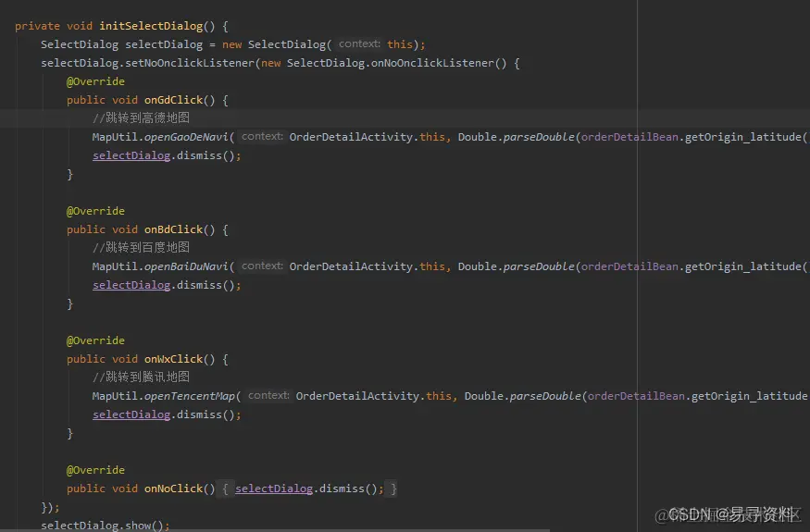Viewport: 810px width, 532px height.
Task: Click SelectDialog.onNoOnclickListener() interface name
Action: point(397,63)
